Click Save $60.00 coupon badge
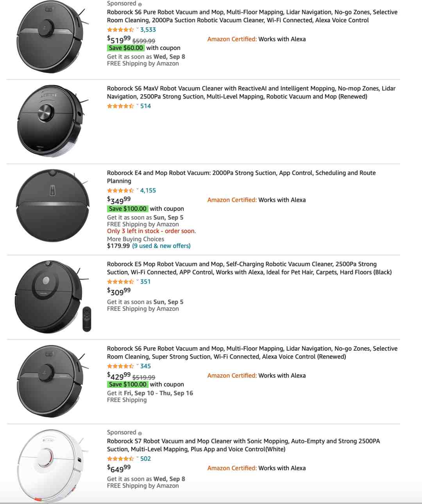Viewport: 422px width, 504px height. coord(126,48)
